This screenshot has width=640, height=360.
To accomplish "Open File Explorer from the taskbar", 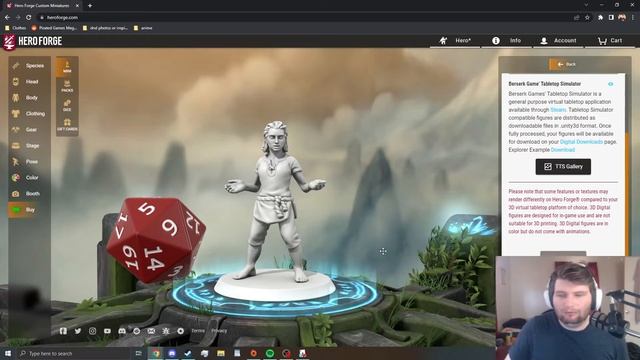I will click(221, 353).
